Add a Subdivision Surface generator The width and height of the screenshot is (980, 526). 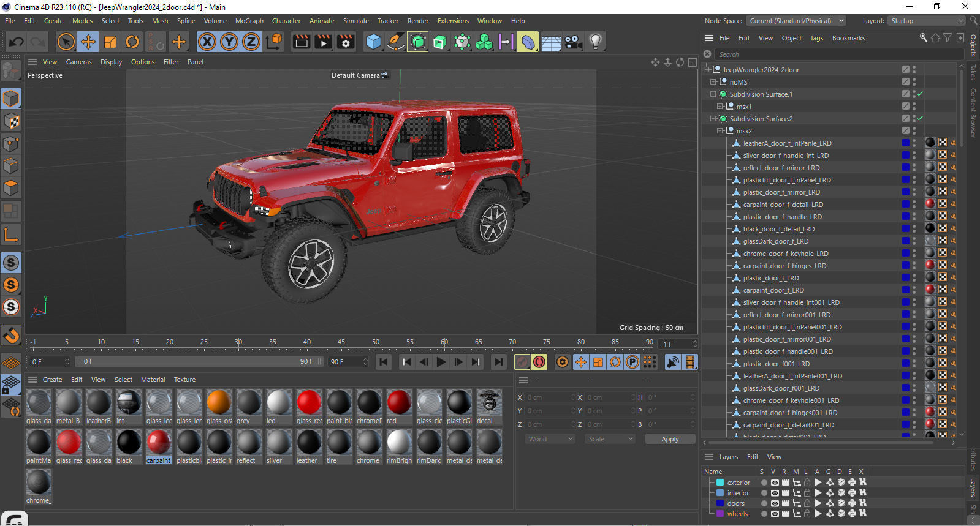click(417, 42)
